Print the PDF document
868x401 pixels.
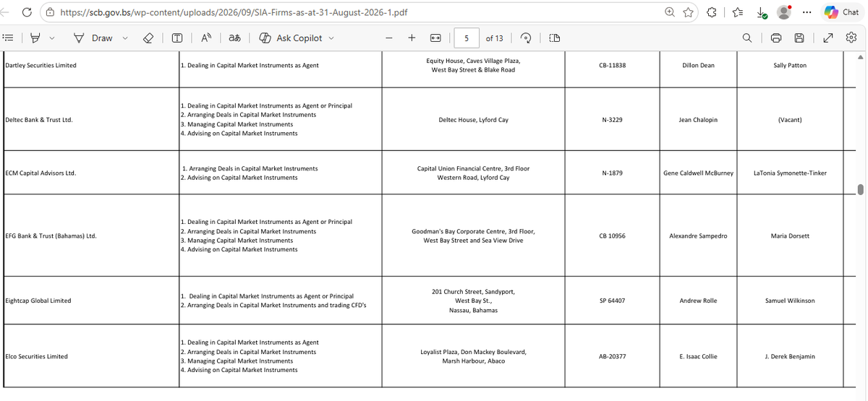click(776, 38)
